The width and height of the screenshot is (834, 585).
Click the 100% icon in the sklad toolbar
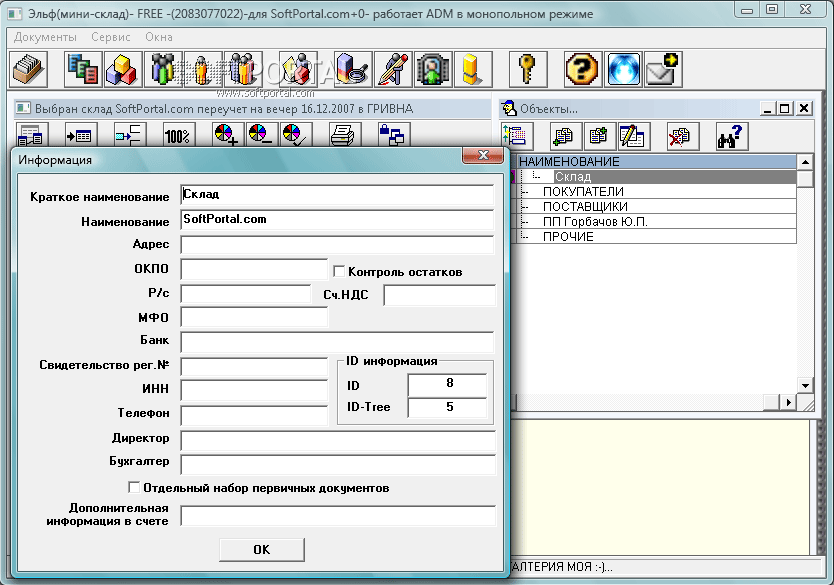tap(179, 135)
